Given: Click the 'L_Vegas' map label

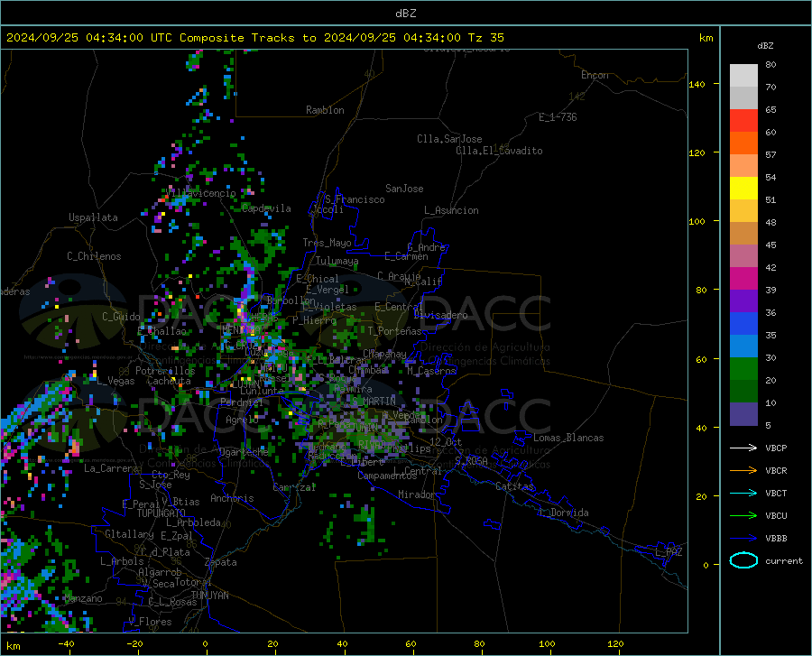Looking at the screenshot, I should 116,381.
